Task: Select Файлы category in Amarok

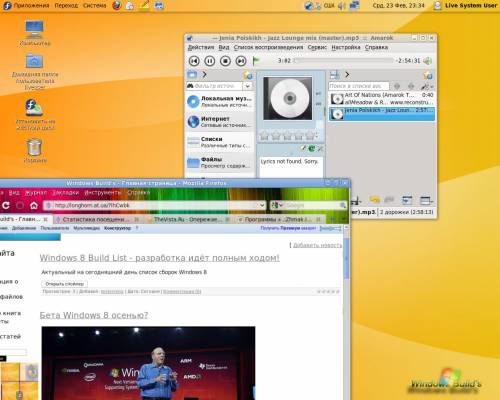Action: [220, 162]
